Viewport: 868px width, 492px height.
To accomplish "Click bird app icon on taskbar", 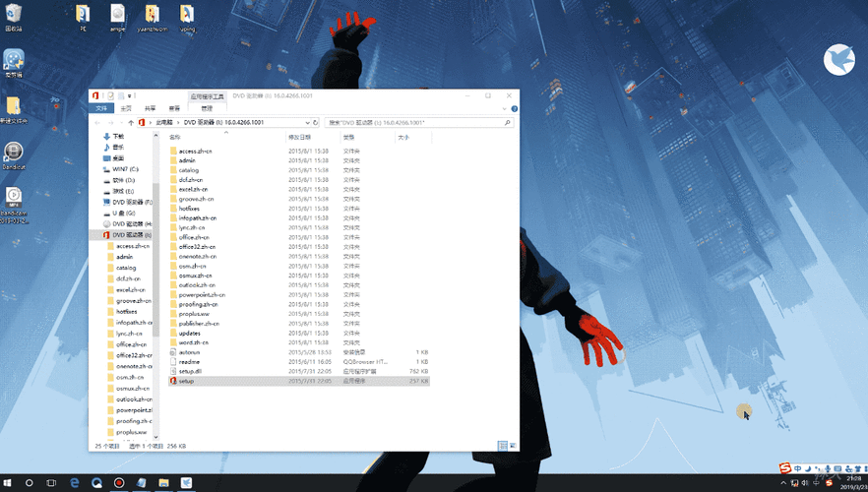I will [x=186, y=482].
